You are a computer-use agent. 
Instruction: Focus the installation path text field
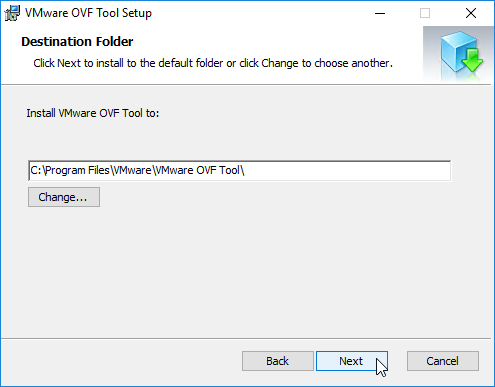240,171
